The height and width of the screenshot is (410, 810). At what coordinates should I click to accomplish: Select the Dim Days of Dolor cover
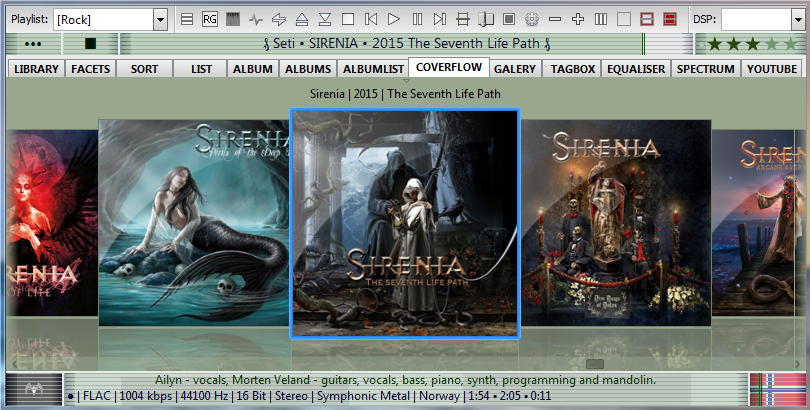coord(616,223)
